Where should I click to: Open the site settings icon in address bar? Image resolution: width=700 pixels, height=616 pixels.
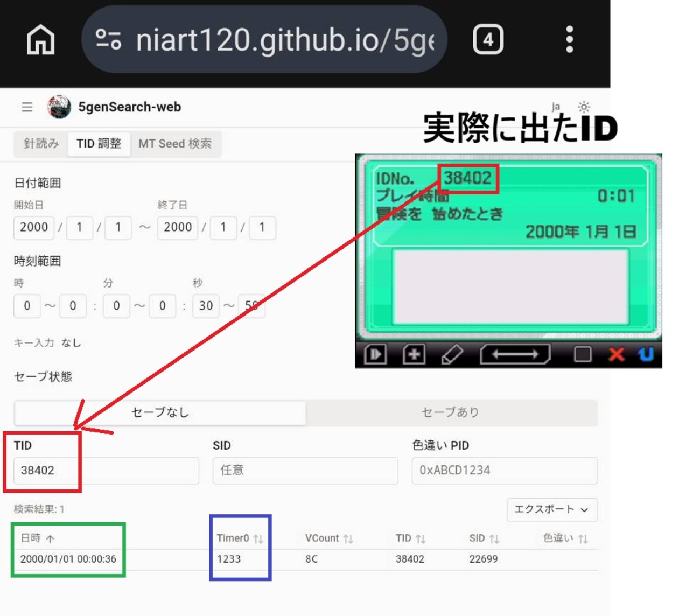pyautogui.click(x=108, y=39)
